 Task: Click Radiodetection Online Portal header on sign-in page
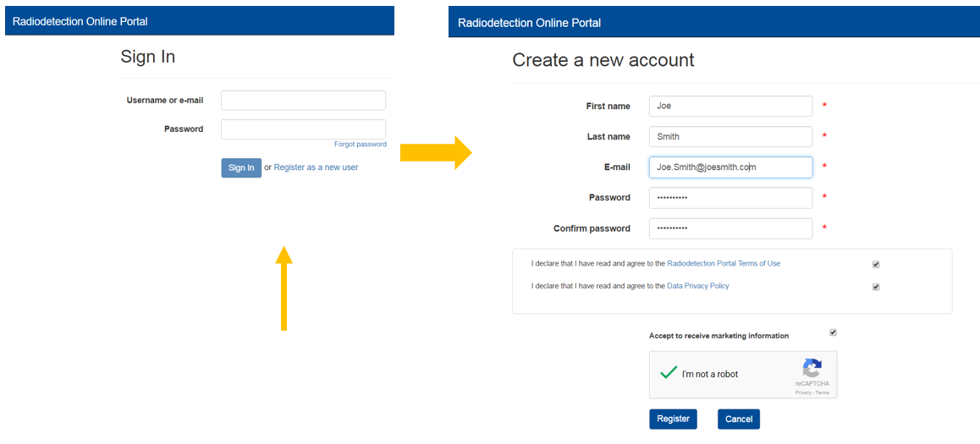click(x=80, y=21)
